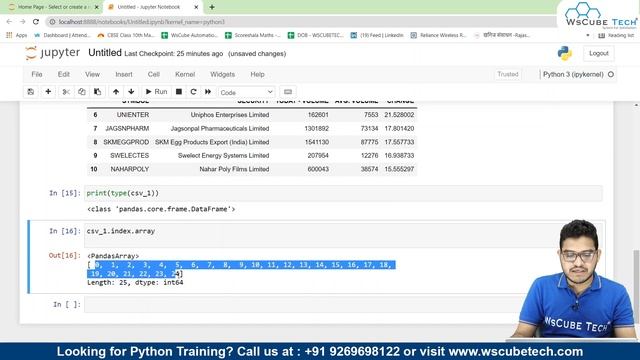The image size is (640, 360).
Task: Select Swelect Energy Systems Limited cell
Action: point(223,156)
